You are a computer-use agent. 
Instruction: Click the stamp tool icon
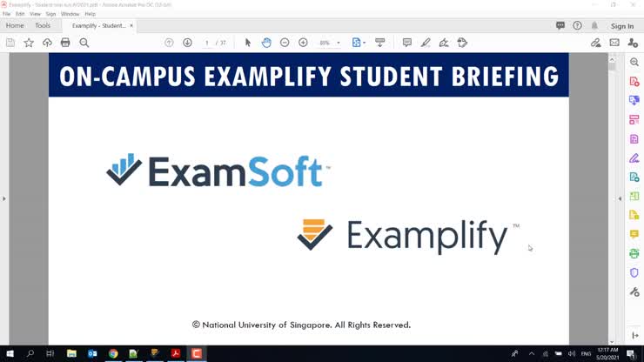click(x=462, y=43)
